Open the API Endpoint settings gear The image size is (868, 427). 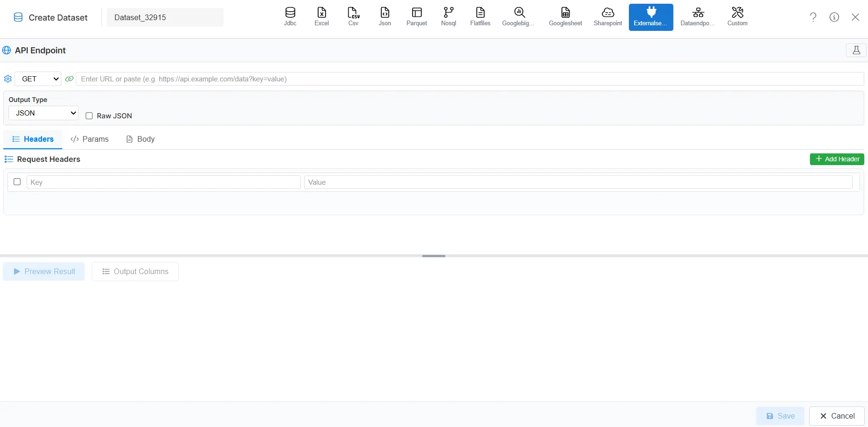point(7,79)
